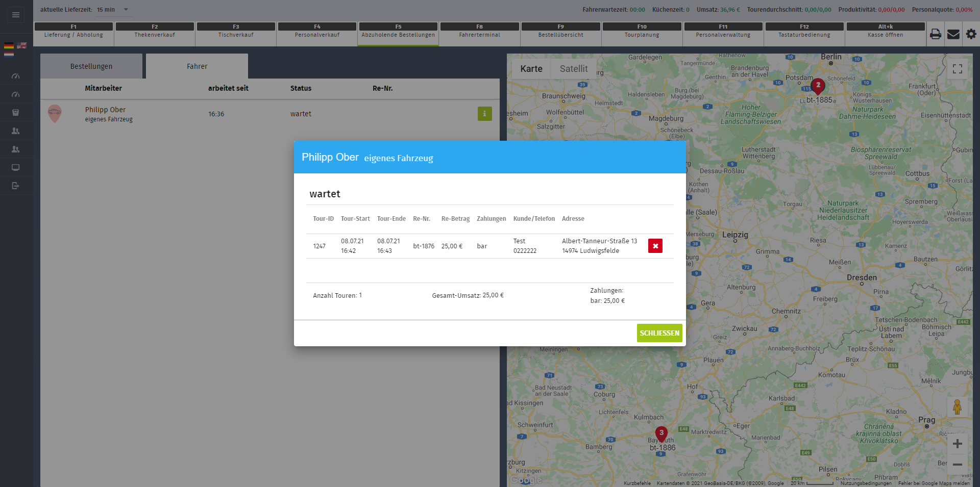
Task: Open the shopping bag sidebar icon
Action: [16, 113]
